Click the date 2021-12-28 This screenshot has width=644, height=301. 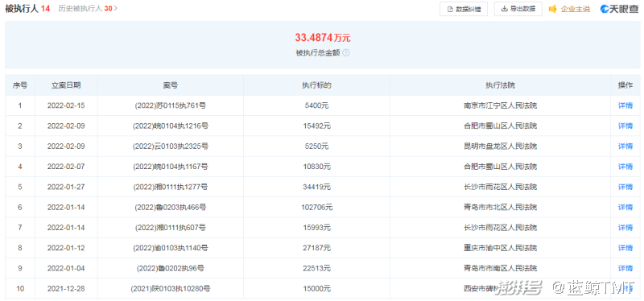click(66, 289)
